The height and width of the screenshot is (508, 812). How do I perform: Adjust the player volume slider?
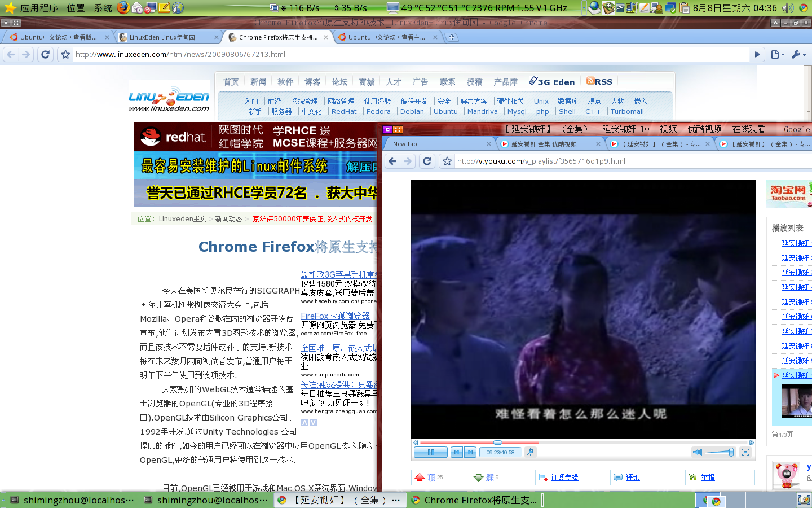click(x=719, y=452)
